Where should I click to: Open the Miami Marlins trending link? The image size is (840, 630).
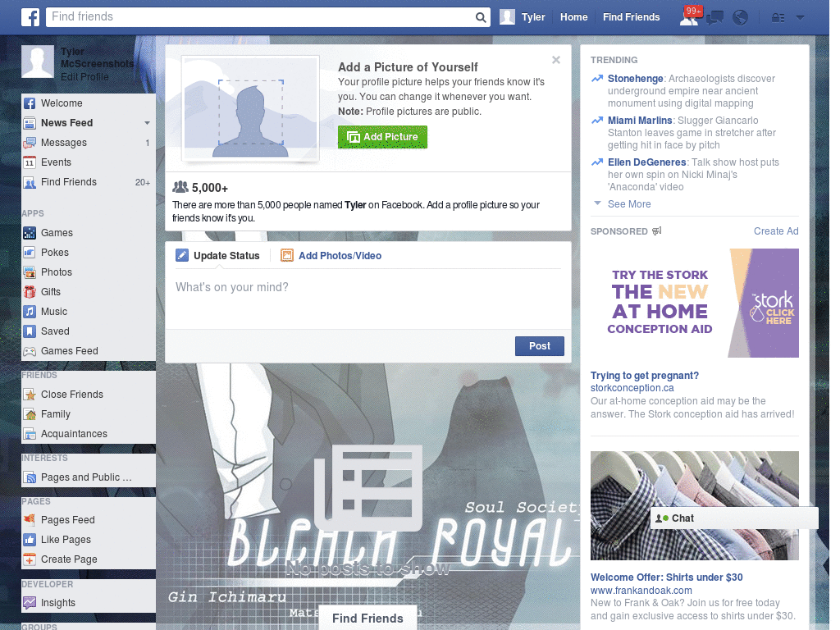(x=640, y=121)
